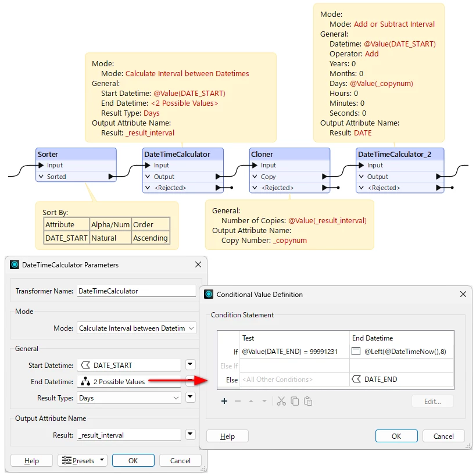476x476 pixels.
Task: Collapse the Cloner Copy port chevron
Action: [255, 176]
